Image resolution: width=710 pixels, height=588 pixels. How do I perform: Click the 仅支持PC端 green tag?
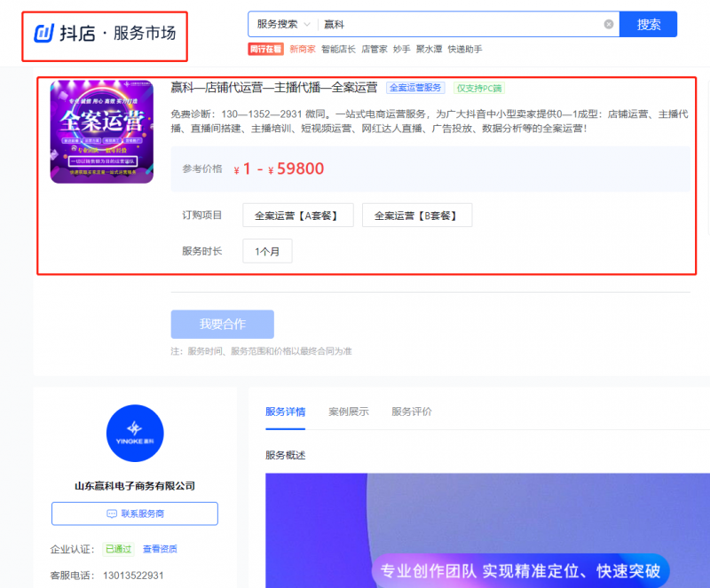479,89
